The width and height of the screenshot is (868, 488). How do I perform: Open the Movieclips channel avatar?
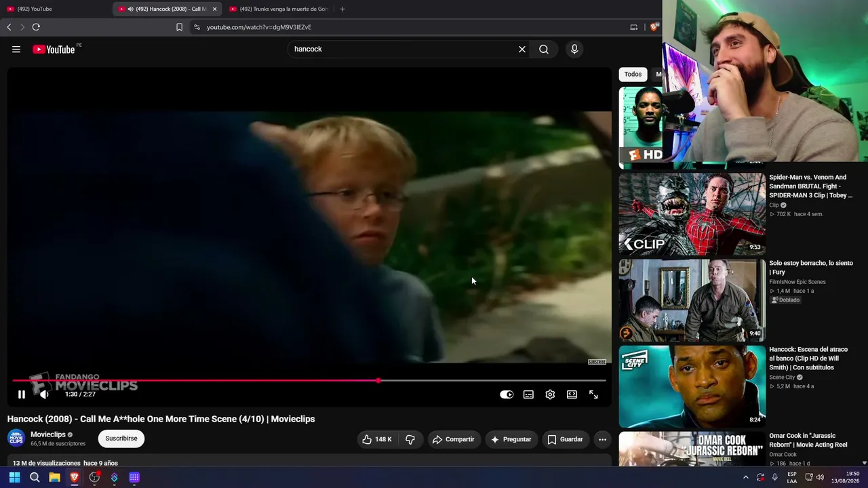(16, 439)
